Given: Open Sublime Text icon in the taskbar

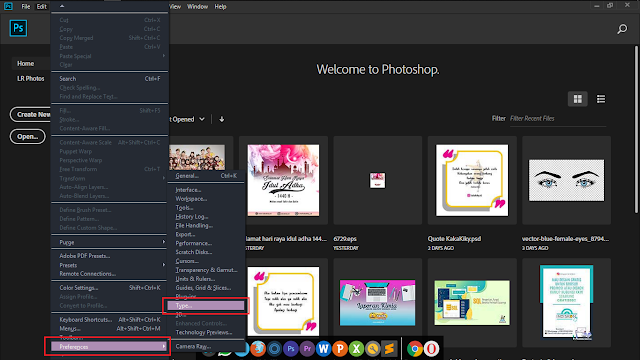Looking at the screenshot, I should pos(389,349).
